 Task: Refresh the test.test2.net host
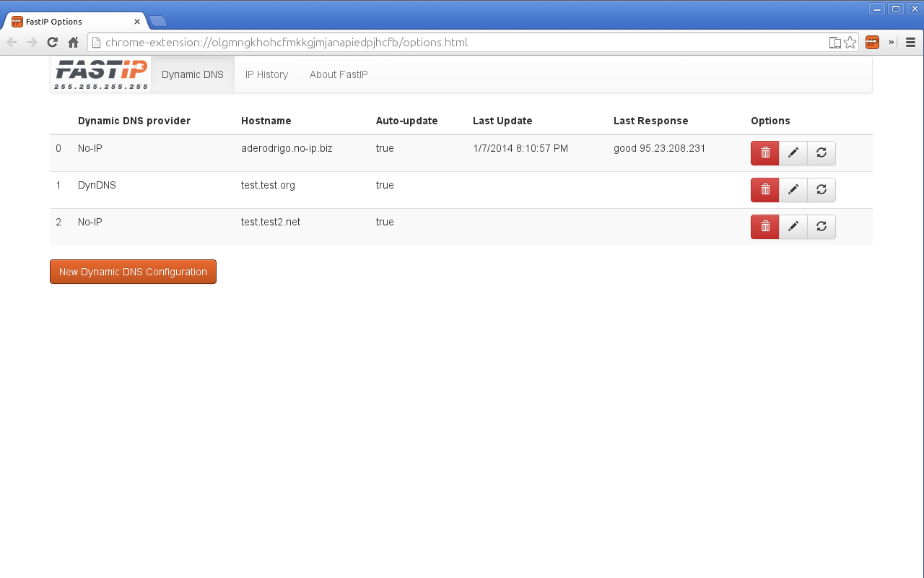(821, 227)
